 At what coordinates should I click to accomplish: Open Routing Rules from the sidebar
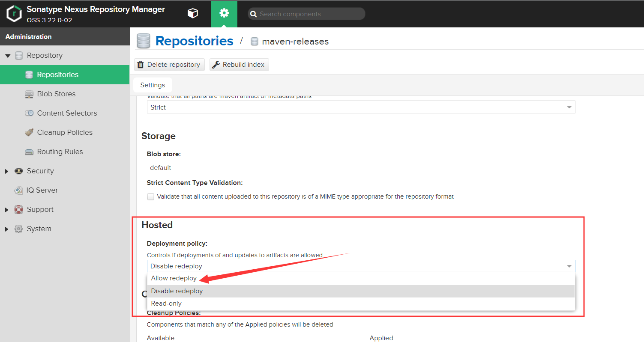click(59, 152)
